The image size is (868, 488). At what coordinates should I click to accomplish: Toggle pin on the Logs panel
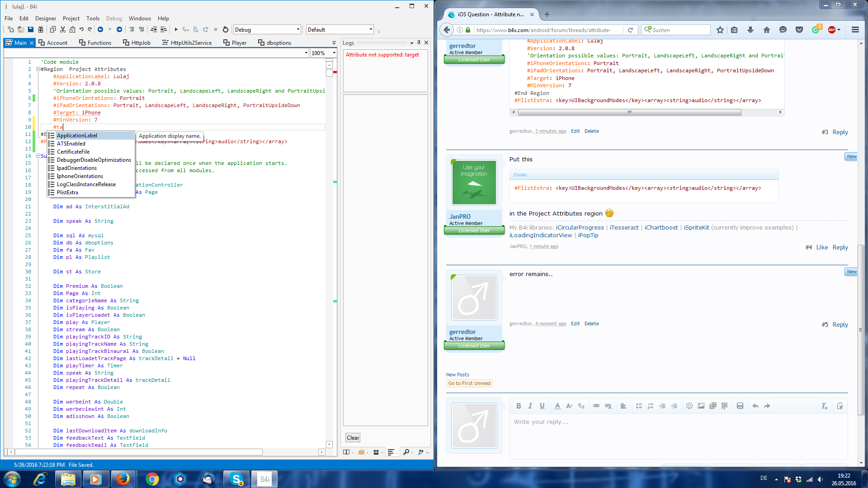pyautogui.click(x=419, y=42)
